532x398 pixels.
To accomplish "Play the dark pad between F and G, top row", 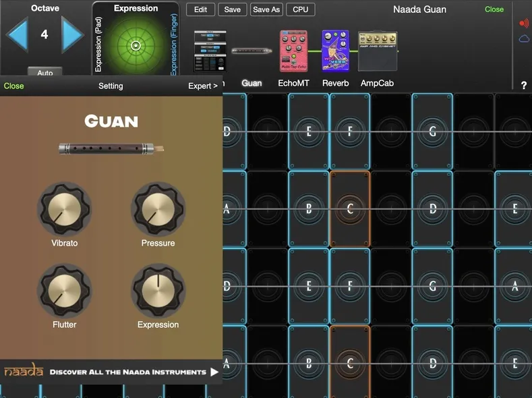I will point(391,132).
